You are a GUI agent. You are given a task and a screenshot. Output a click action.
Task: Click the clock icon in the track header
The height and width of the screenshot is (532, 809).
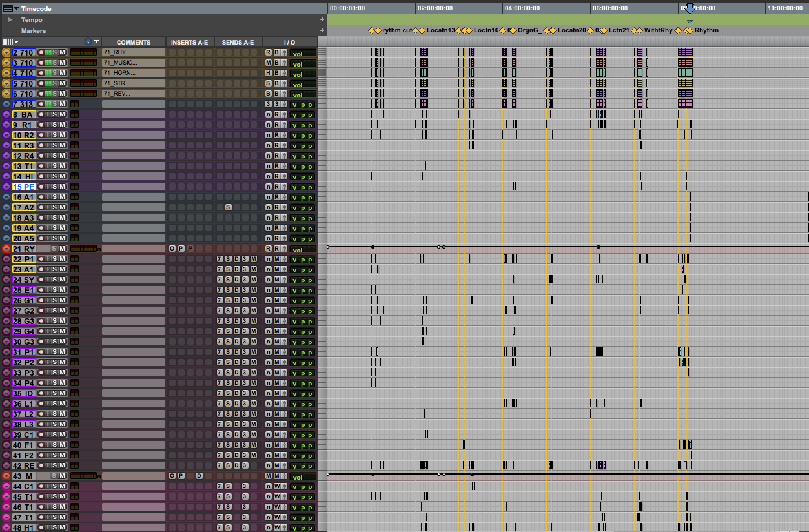[88, 42]
